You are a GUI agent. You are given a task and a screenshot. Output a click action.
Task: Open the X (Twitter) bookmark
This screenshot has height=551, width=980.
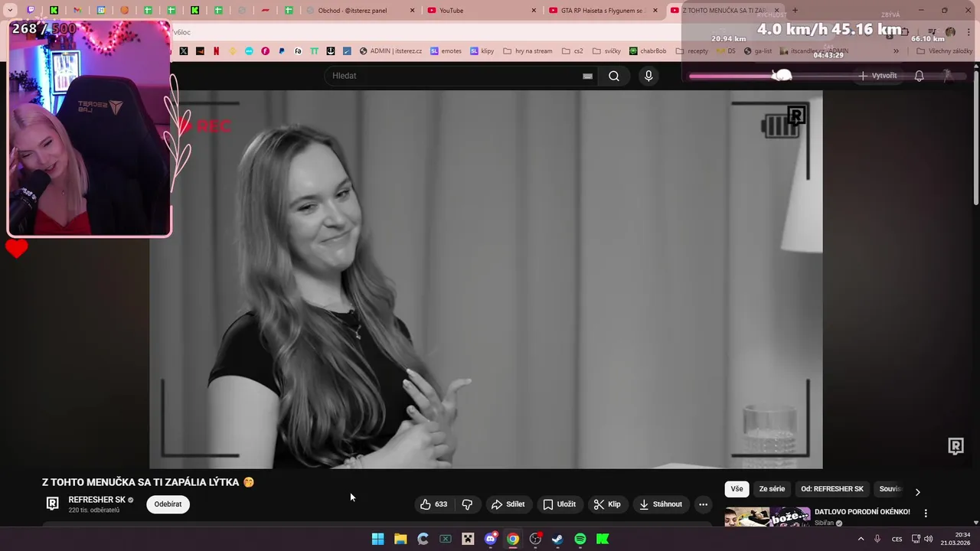pos(184,51)
